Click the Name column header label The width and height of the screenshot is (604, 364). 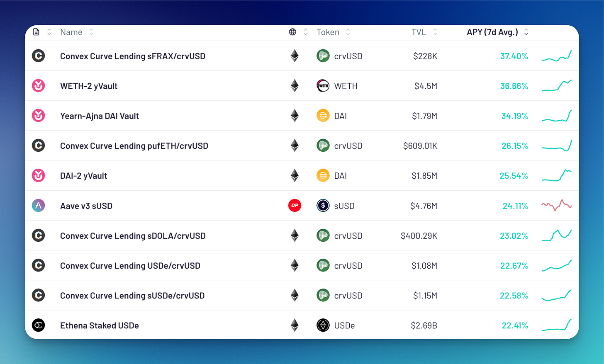[71, 32]
